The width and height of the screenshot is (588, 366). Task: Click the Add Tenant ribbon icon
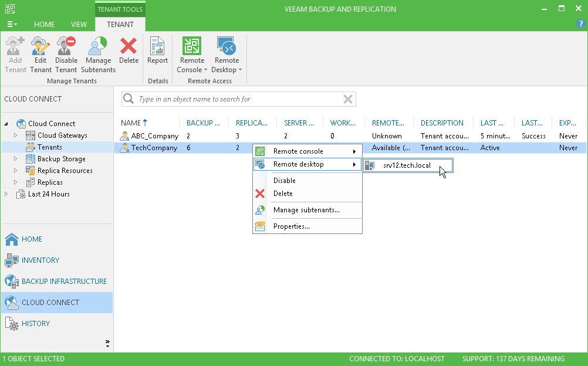(15, 46)
